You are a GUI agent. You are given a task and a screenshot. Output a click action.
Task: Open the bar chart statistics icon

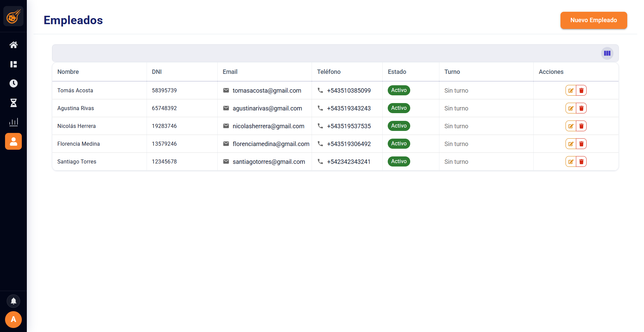tap(13, 122)
